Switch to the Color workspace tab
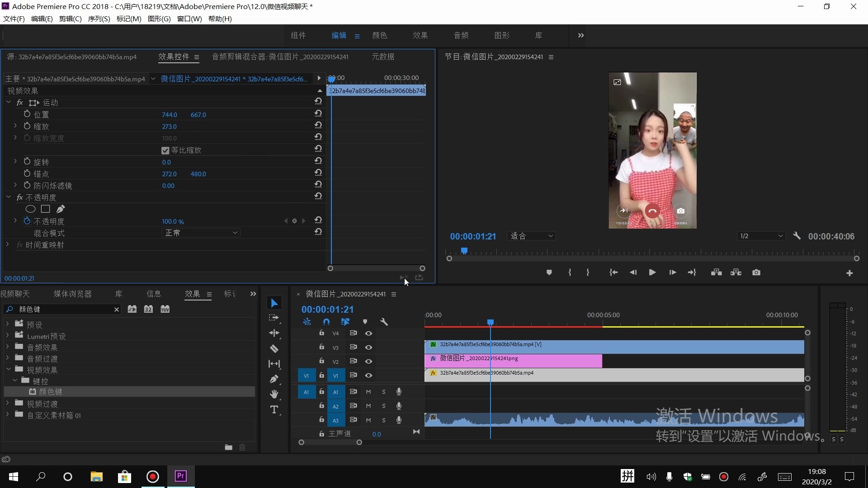The height and width of the screenshot is (488, 868). pos(379,35)
